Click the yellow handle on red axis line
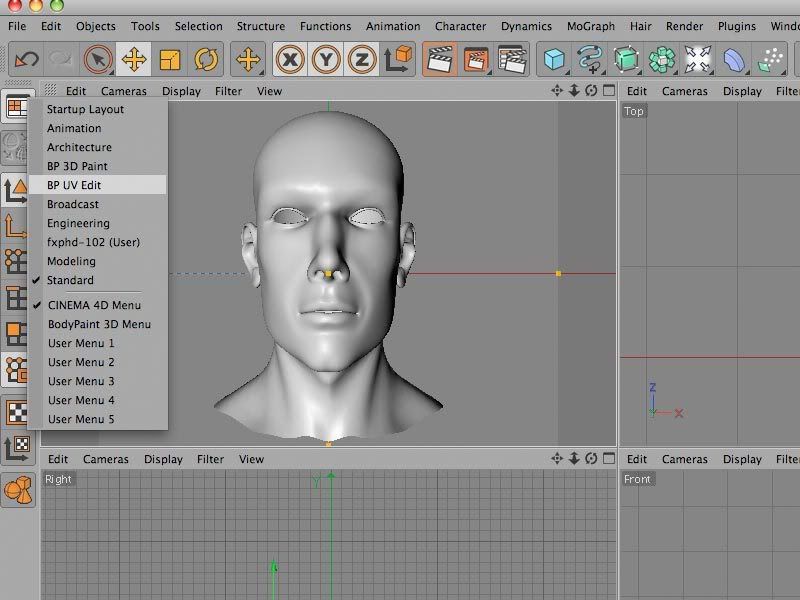800x600 pixels. 558,273
